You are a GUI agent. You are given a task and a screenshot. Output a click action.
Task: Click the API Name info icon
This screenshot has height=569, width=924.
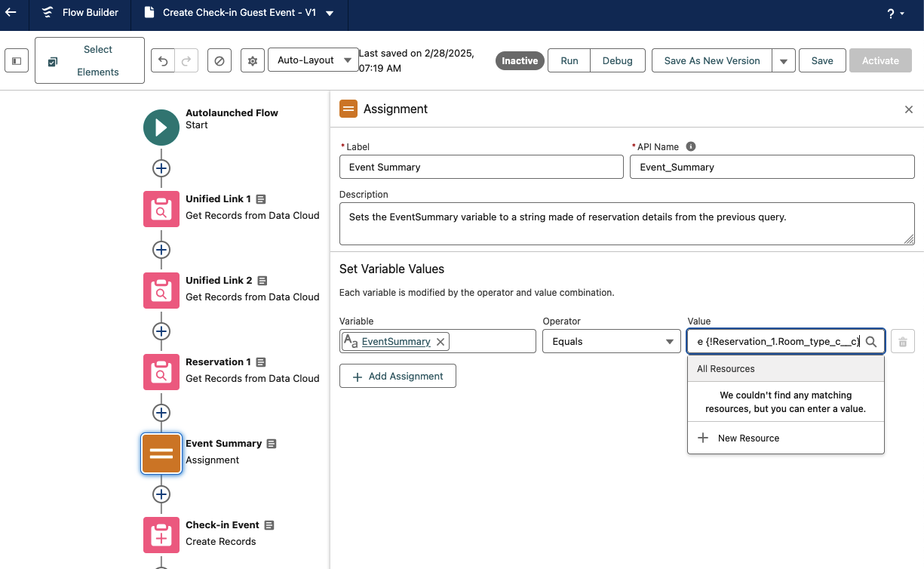click(x=691, y=147)
